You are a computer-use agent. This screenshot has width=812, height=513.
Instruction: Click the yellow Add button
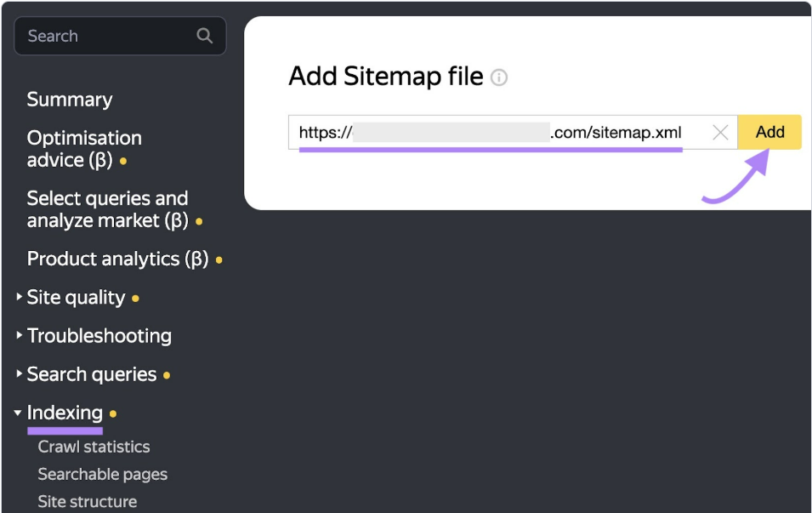point(769,132)
